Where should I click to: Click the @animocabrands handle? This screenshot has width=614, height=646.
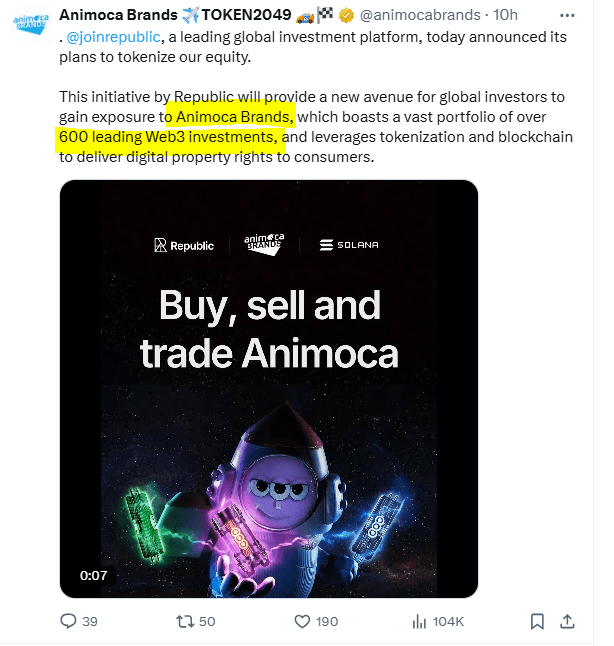(x=410, y=16)
